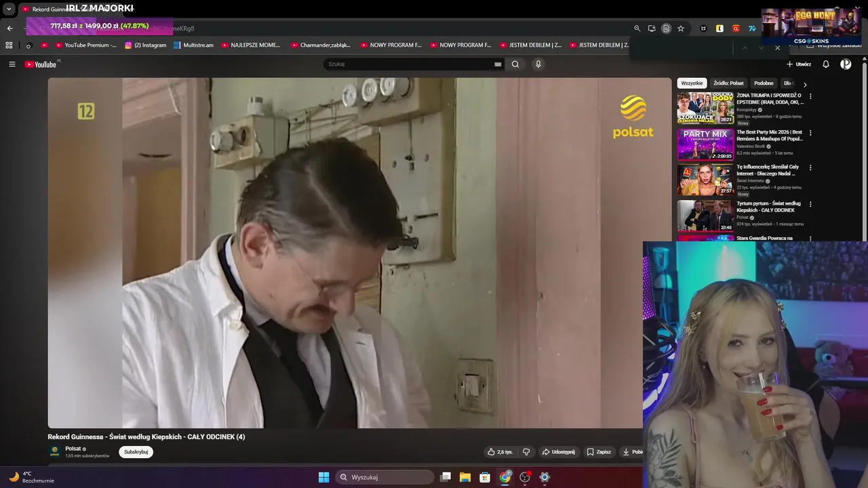Open the Polsat channel name link
The width and height of the screenshot is (868, 488).
coord(73,449)
